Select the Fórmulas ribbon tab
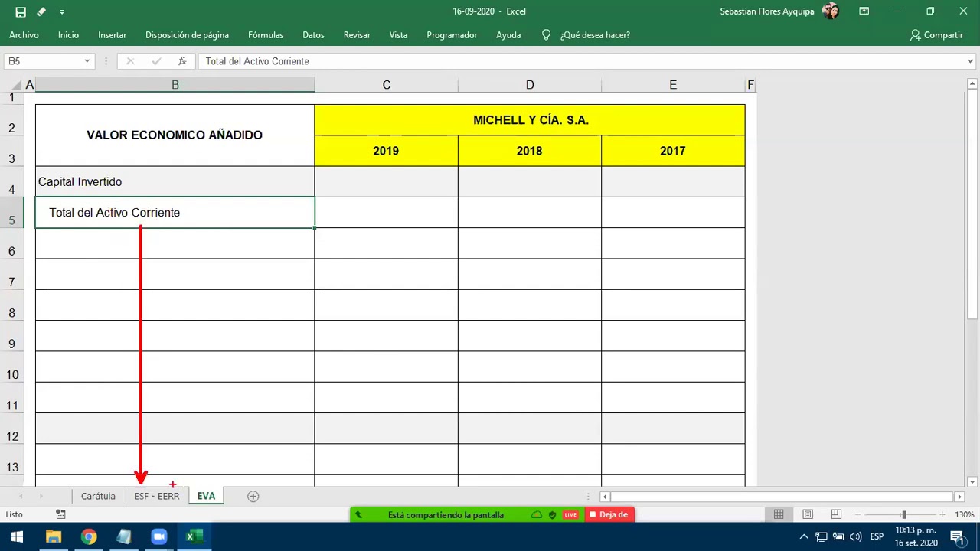 (x=266, y=35)
